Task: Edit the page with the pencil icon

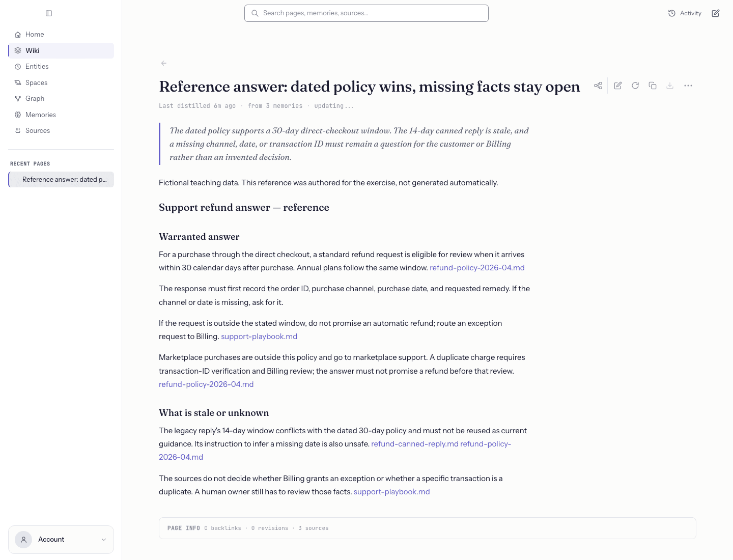Action: pyautogui.click(x=618, y=86)
